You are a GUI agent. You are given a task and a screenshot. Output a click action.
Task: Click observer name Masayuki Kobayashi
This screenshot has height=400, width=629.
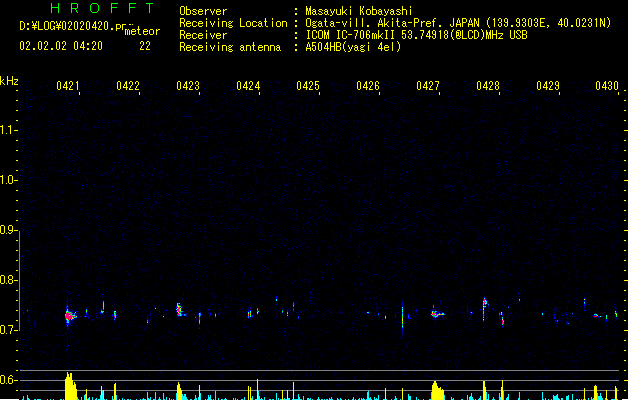[x=359, y=11]
